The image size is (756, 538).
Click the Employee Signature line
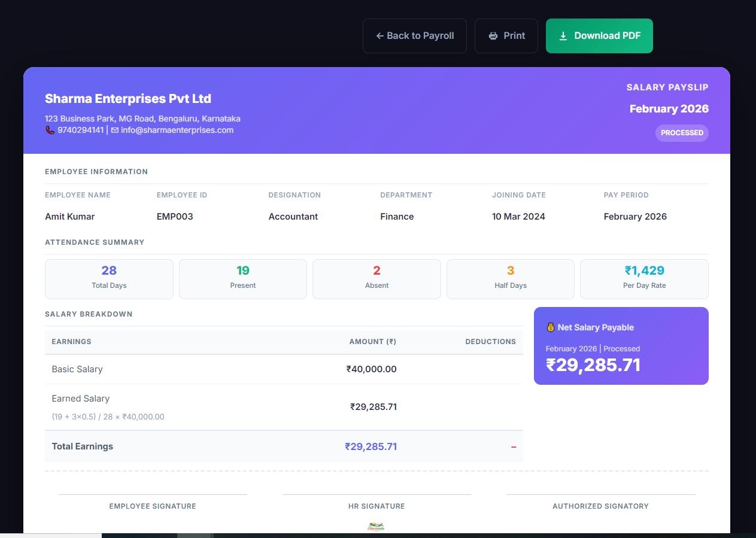point(152,495)
